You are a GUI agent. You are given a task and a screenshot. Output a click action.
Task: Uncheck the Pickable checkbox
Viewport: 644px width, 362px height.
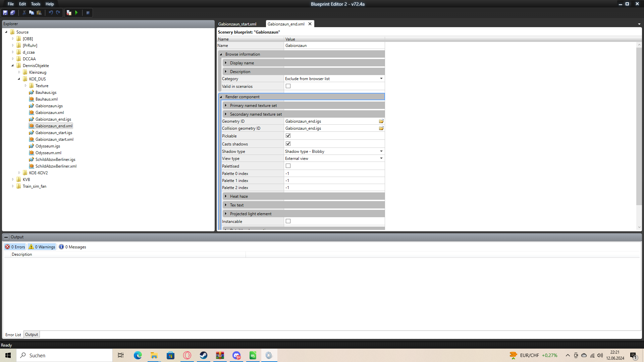coord(288,136)
